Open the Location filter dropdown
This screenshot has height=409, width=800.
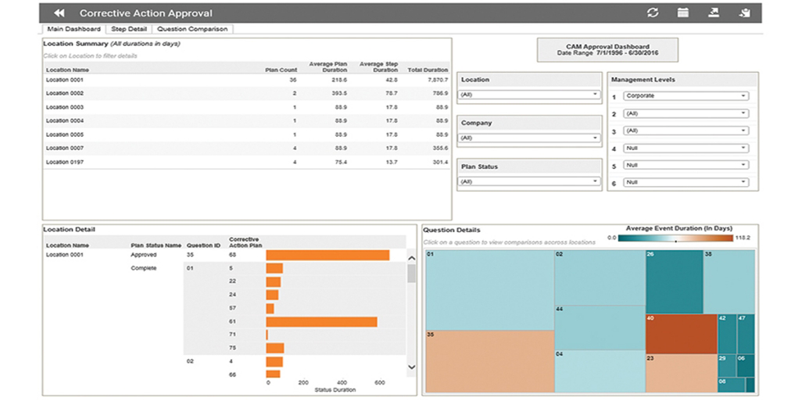pyautogui.click(x=529, y=95)
